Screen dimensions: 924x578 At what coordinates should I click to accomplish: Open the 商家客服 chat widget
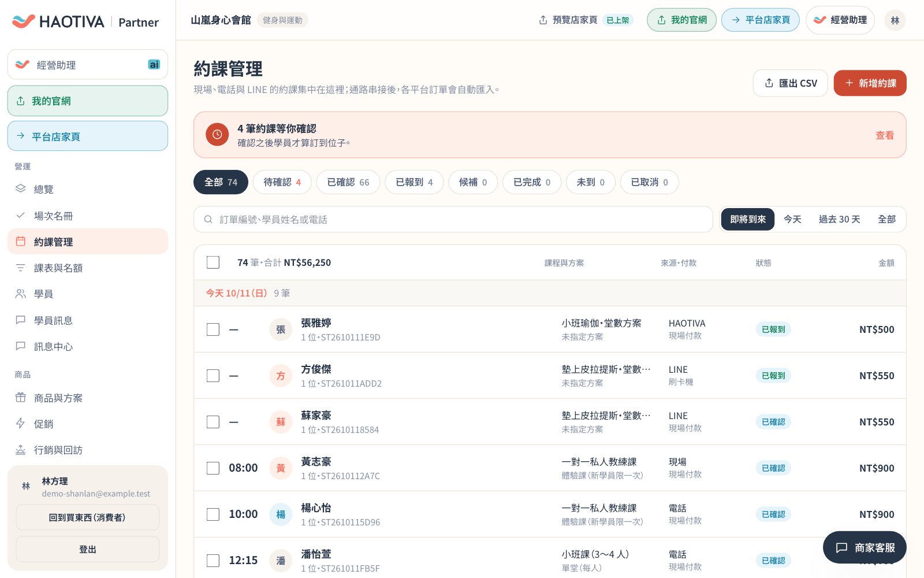(x=865, y=547)
